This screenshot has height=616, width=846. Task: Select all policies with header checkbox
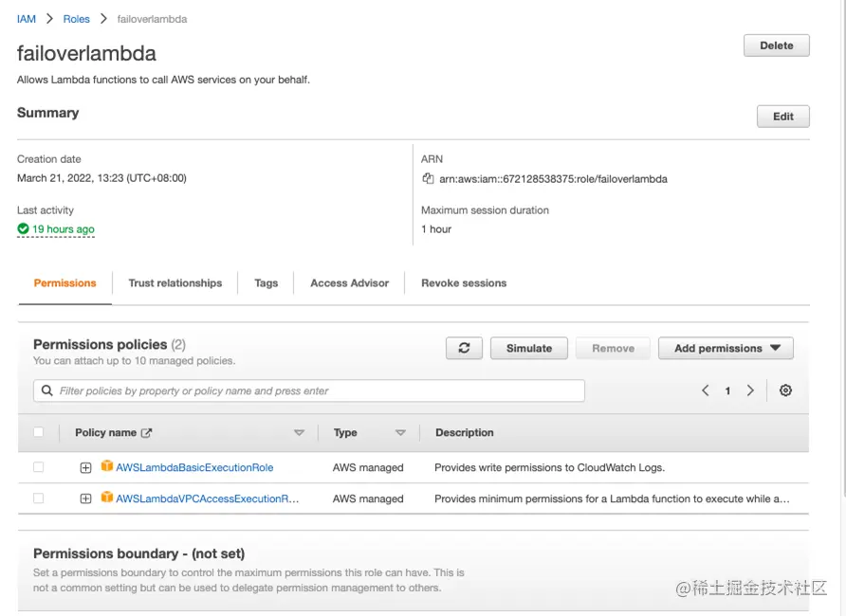click(x=38, y=432)
